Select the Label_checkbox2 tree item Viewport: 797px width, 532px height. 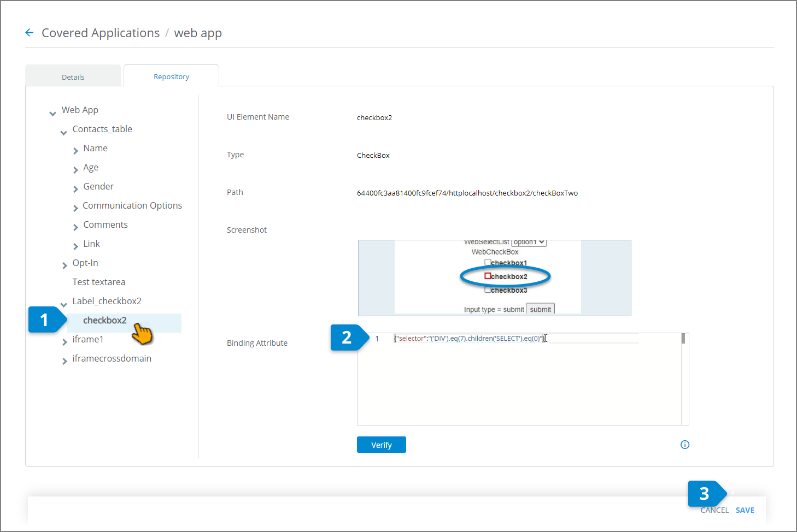coord(107,301)
